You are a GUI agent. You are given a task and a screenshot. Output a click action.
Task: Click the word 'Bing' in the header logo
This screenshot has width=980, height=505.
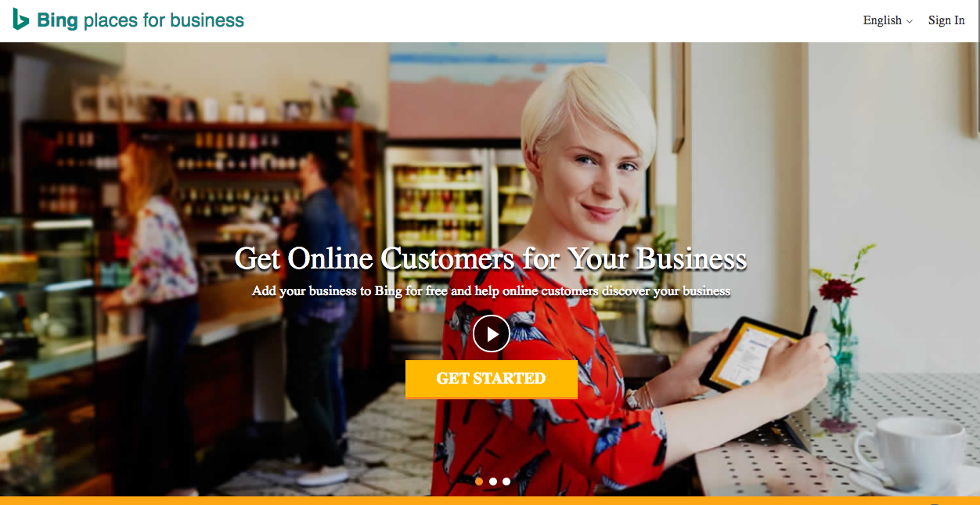pyautogui.click(x=57, y=20)
